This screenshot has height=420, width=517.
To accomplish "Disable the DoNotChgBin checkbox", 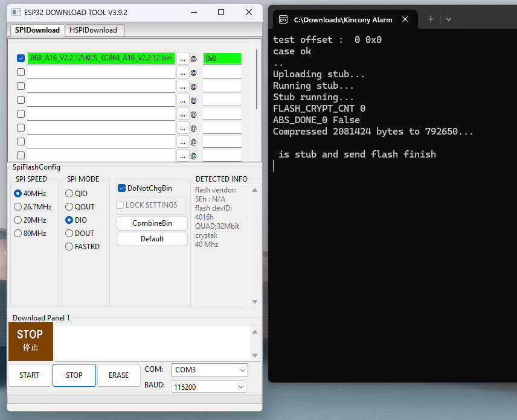I will tap(121, 188).
